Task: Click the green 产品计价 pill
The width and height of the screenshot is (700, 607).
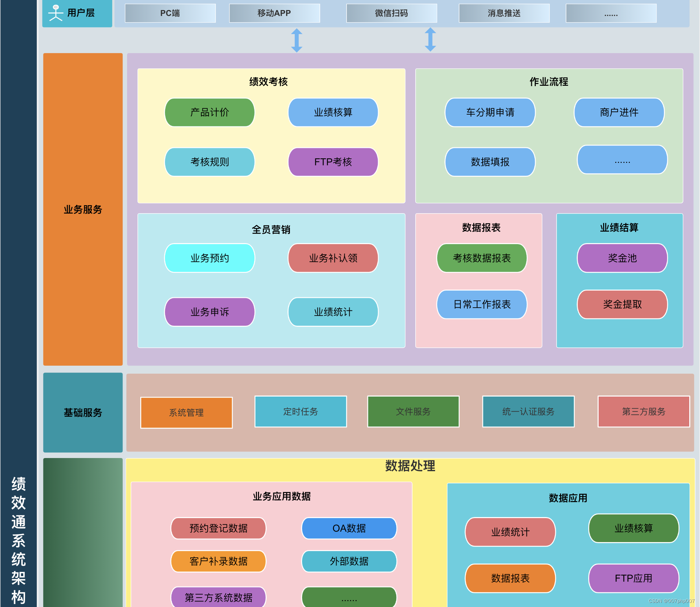Action: tap(210, 113)
